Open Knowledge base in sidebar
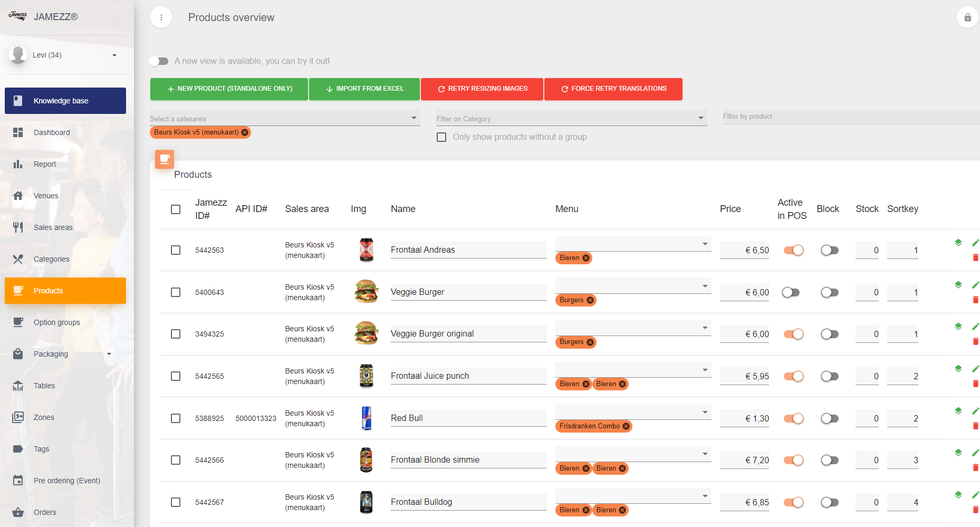The width and height of the screenshot is (980, 527). point(65,101)
